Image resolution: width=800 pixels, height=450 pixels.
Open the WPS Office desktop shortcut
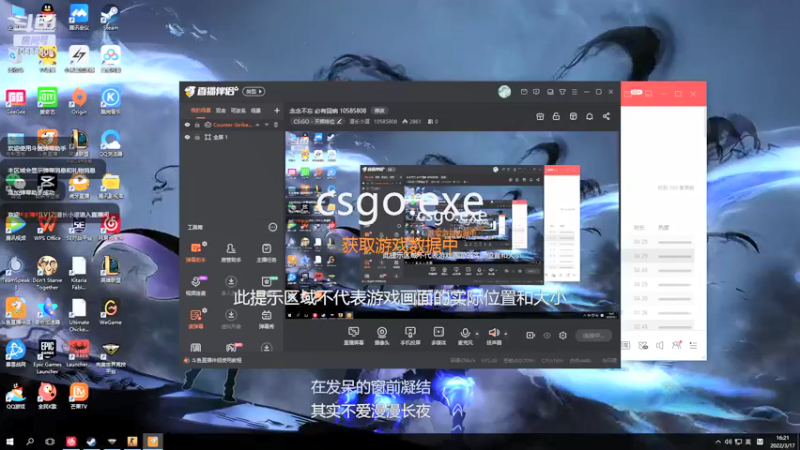(x=47, y=227)
